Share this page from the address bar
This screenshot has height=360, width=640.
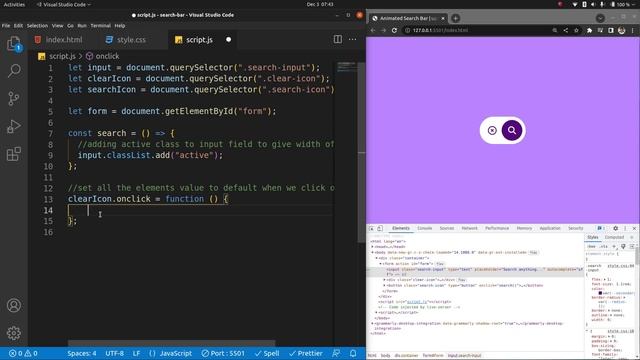(566, 30)
